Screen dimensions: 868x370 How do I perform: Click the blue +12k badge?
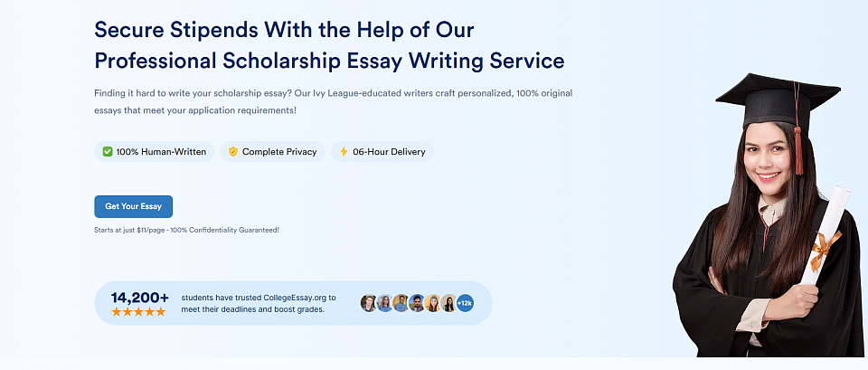(x=465, y=303)
